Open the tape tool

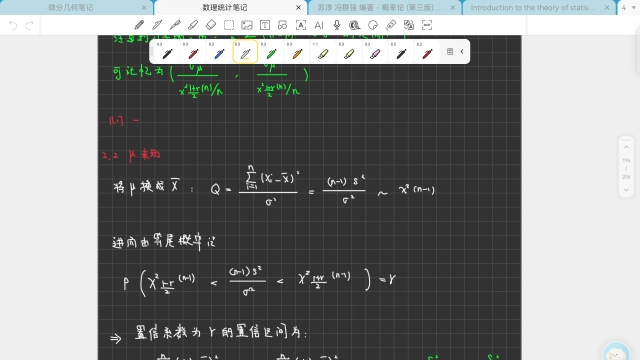click(355, 25)
